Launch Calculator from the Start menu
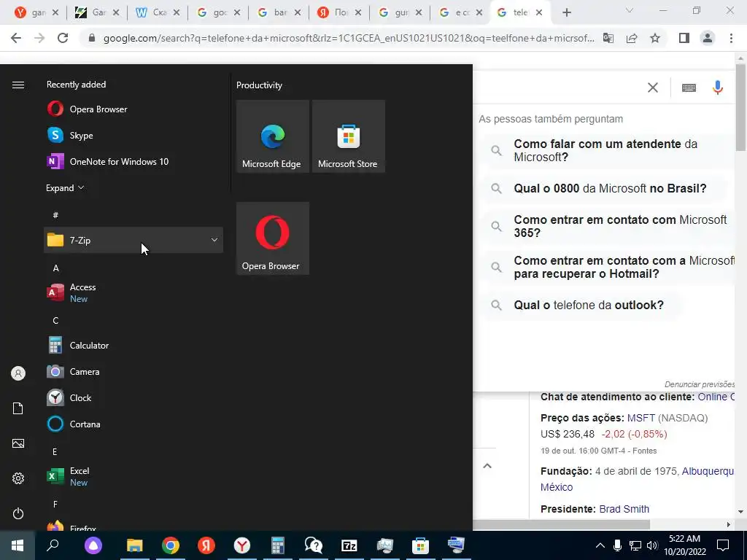Screen dimensions: 747x560 click(133, 345)
